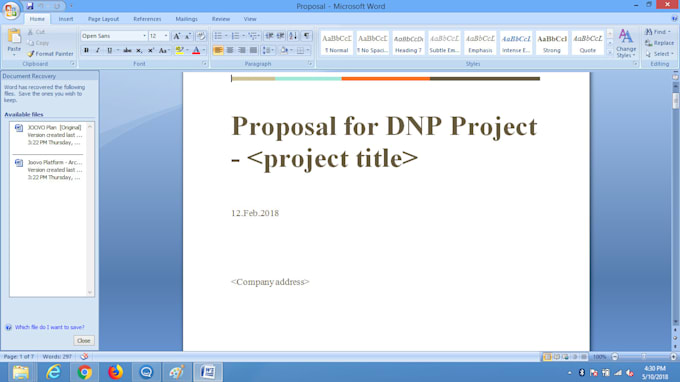This screenshot has width=680, height=382.
Task: Open the View tab
Action: point(250,19)
